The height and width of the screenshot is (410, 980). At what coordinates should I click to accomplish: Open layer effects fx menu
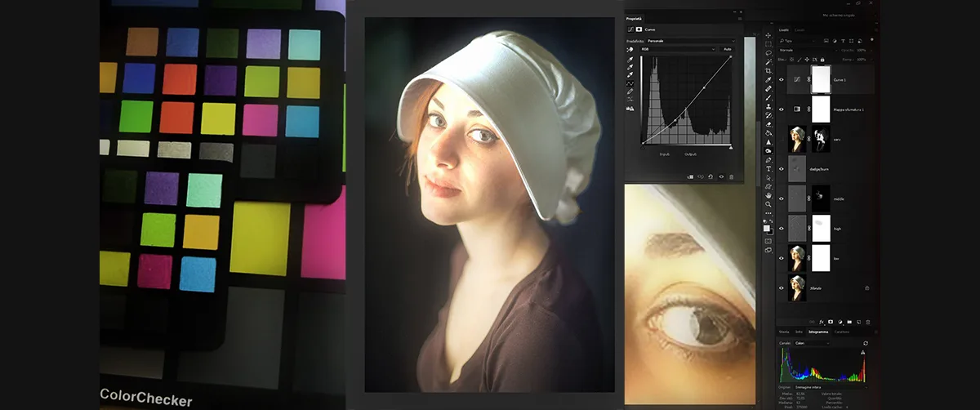click(x=822, y=322)
